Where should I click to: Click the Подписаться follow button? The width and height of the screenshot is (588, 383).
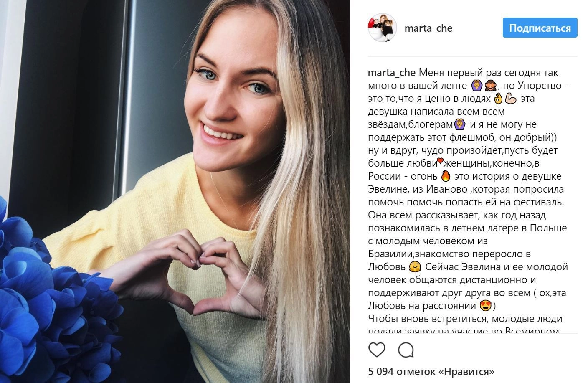tap(540, 28)
